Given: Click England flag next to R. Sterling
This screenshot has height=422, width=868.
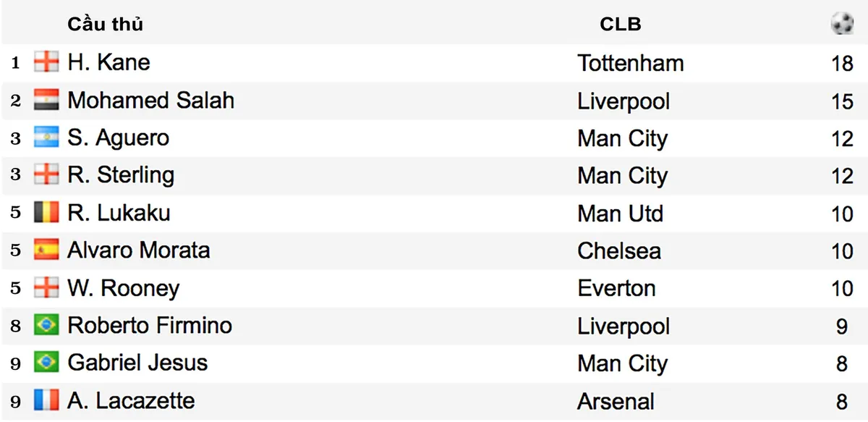Looking at the screenshot, I should pos(46,175).
